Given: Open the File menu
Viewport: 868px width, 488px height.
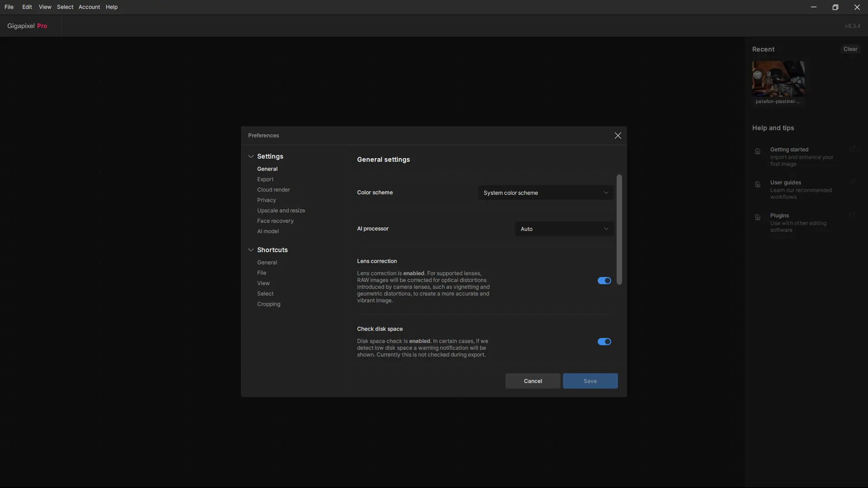Looking at the screenshot, I should pos(9,7).
